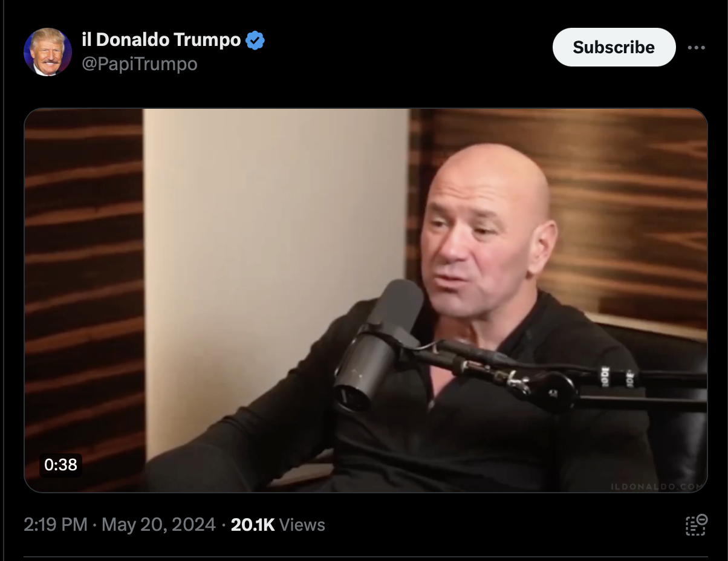Click the "Views" label beside the count
728x561 pixels.
(x=302, y=525)
